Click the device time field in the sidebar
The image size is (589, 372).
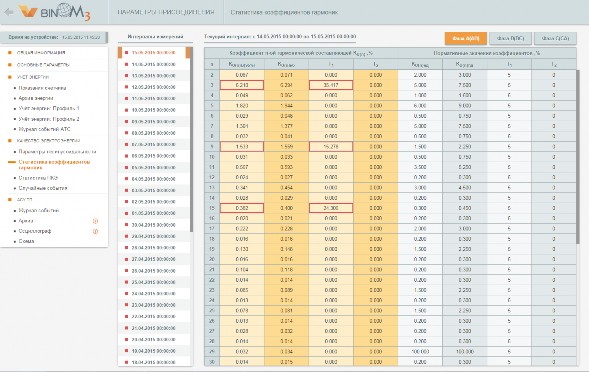click(54, 37)
